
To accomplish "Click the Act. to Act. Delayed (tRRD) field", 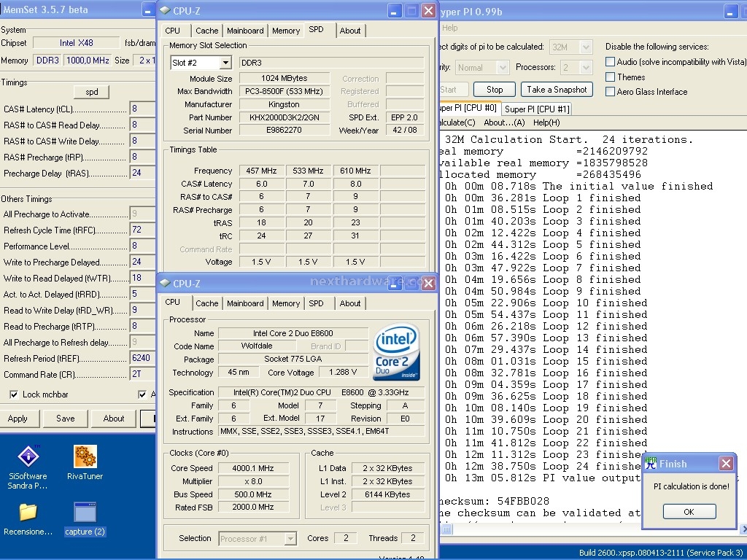I will point(142,294).
